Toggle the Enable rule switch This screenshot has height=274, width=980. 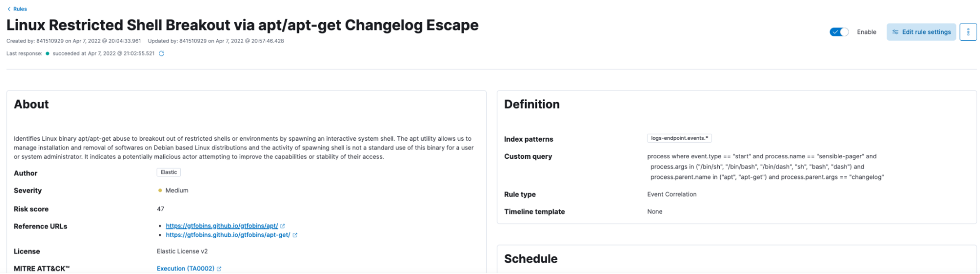[839, 32]
